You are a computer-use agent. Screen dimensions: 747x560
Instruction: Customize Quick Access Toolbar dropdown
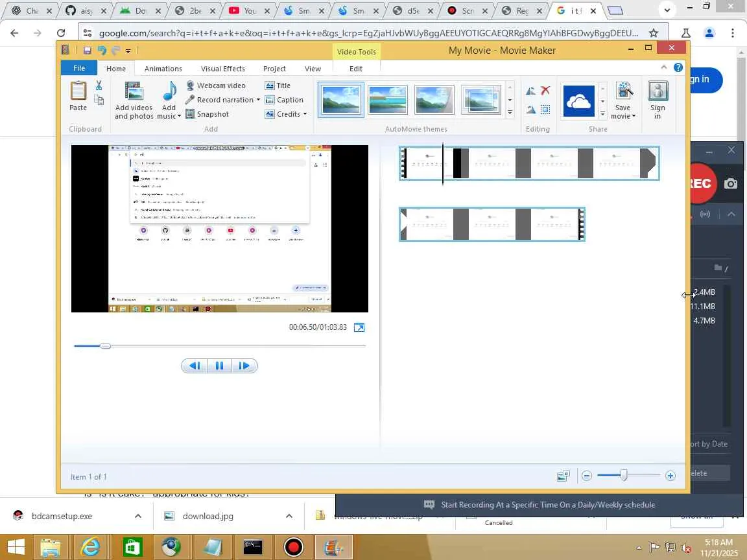pyautogui.click(x=128, y=51)
